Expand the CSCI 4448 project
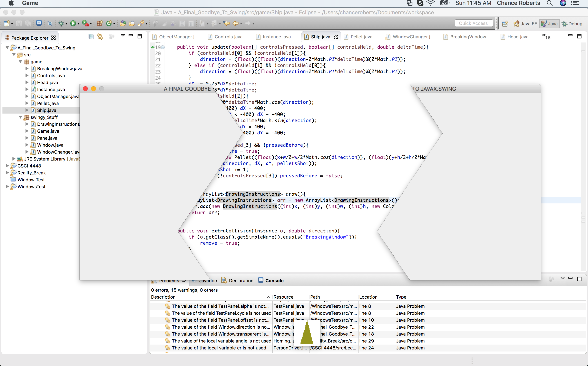 coord(7,166)
